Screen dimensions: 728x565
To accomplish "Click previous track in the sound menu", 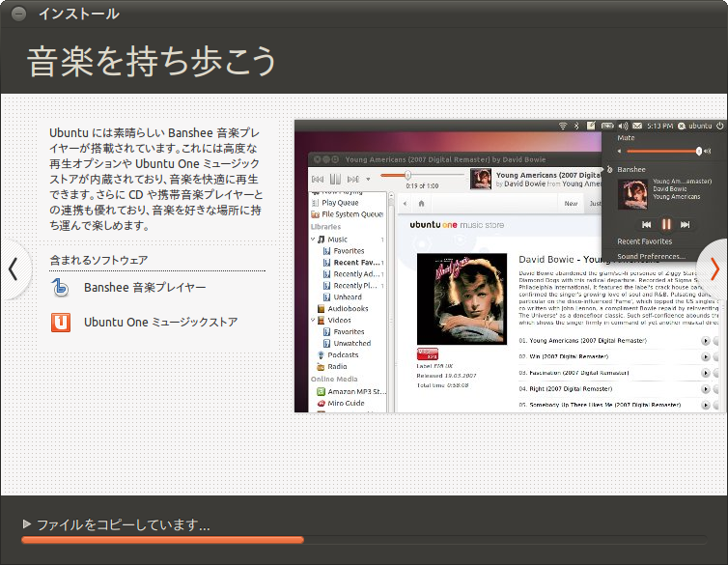I will (x=646, y=225).
